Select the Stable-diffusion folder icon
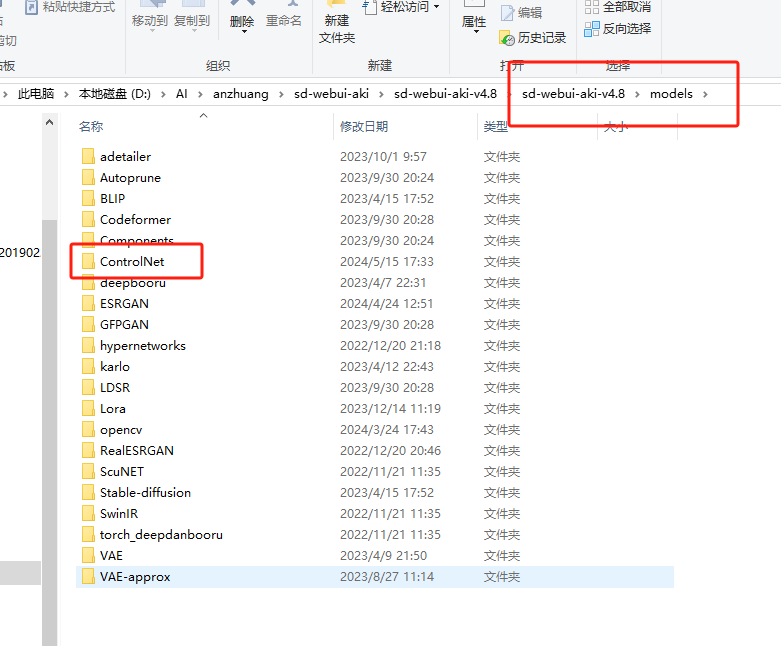 [88, 492]
